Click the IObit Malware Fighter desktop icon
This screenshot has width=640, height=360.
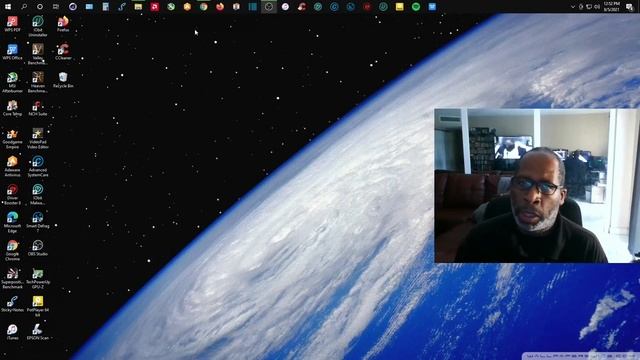tap(38, 194)
